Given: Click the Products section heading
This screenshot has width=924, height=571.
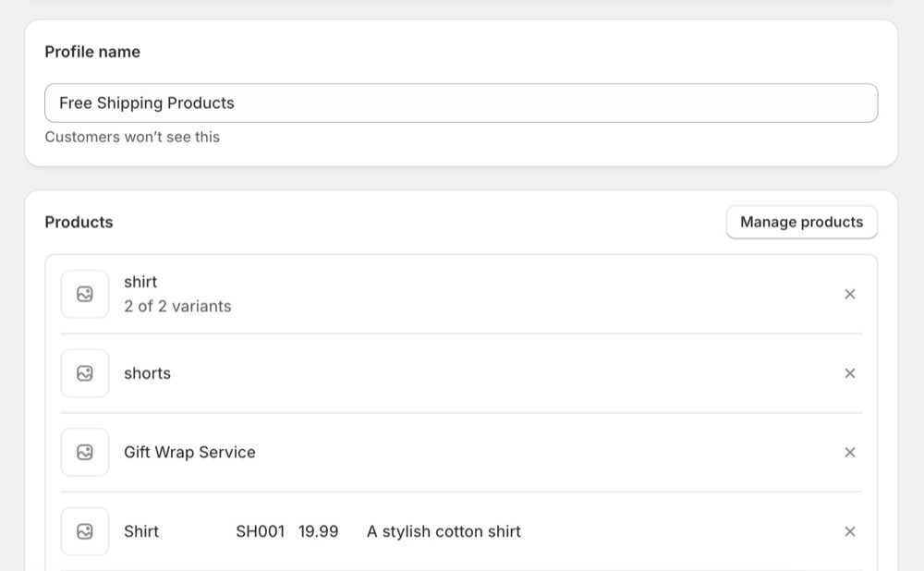Looking at the screenshot, I should click(x=79, y=222).
